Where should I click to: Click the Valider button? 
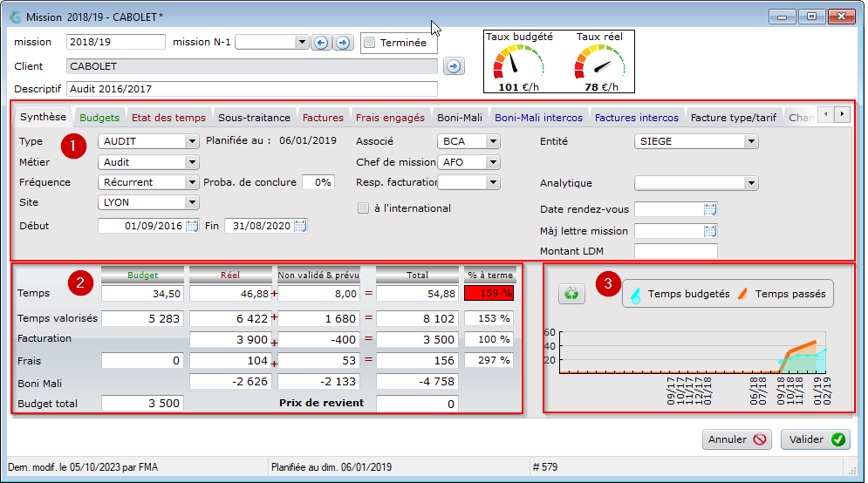pos(816,439)
